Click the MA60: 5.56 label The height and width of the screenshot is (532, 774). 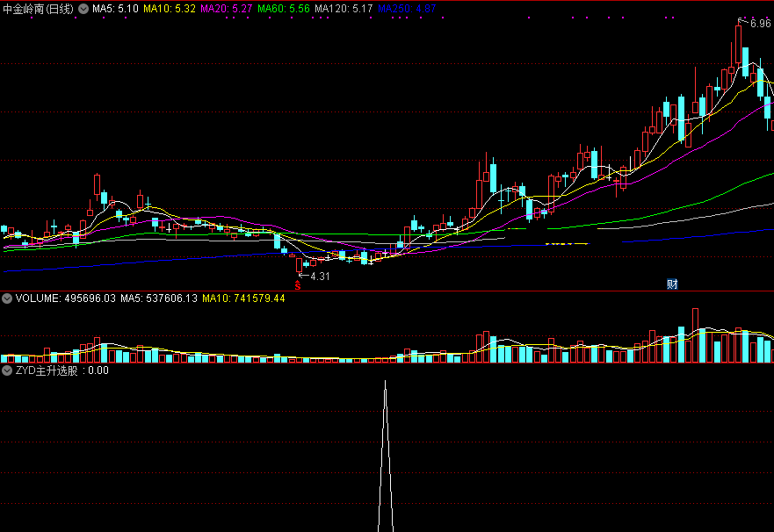click(x=284, y=9)
